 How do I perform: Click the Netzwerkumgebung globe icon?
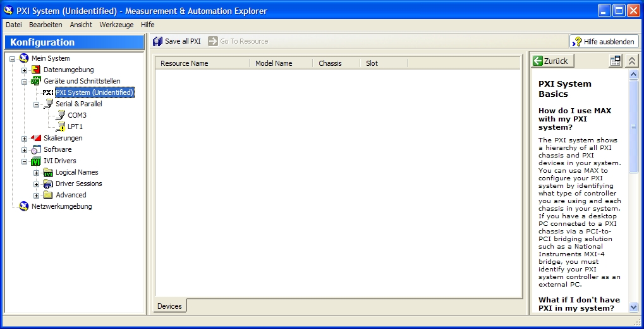point(24,206)
